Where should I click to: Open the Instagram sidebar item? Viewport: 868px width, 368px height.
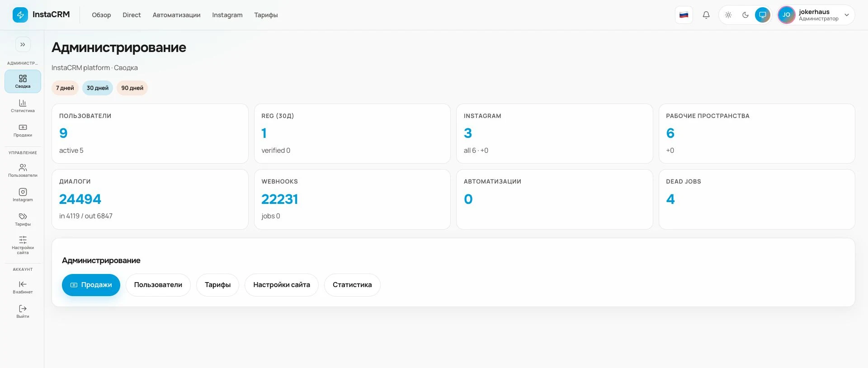pos(23,195)
